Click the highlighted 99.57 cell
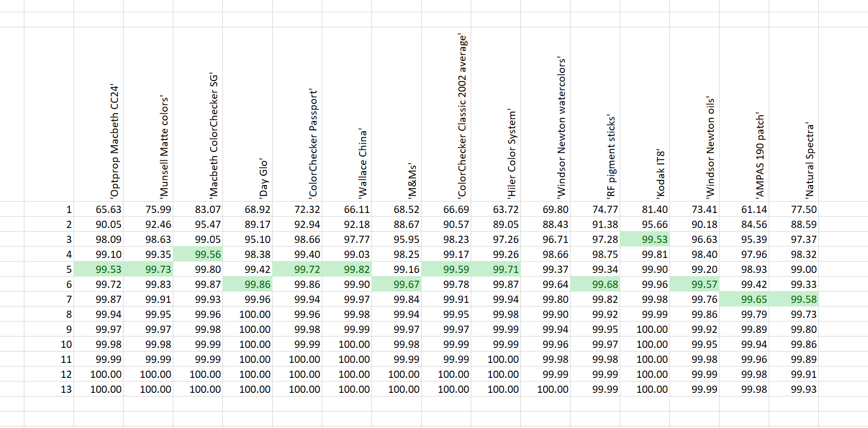Image resolution: width=868 pixels, height=428 pixels. (x=694, y=284)
